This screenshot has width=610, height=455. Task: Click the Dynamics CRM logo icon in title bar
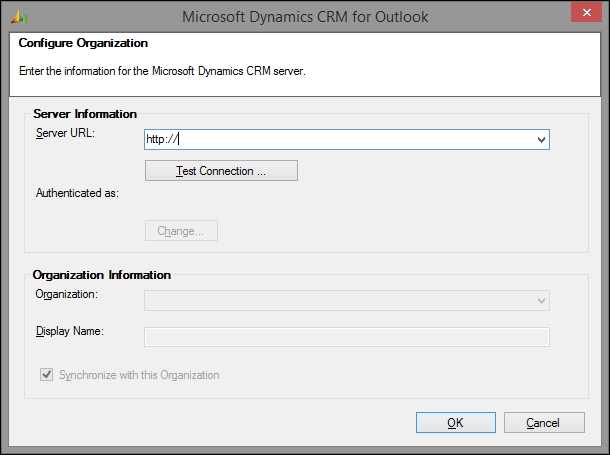[18, 17]
